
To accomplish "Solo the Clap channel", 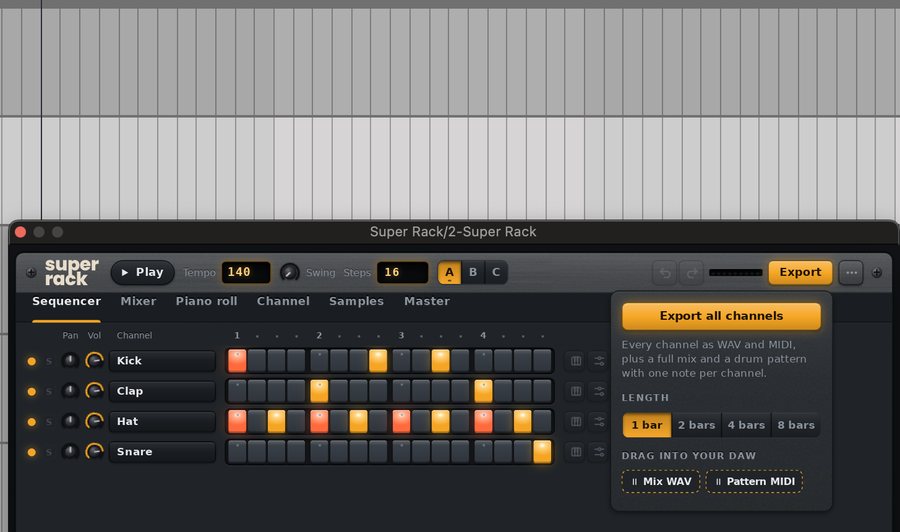I will coord(49,391).
